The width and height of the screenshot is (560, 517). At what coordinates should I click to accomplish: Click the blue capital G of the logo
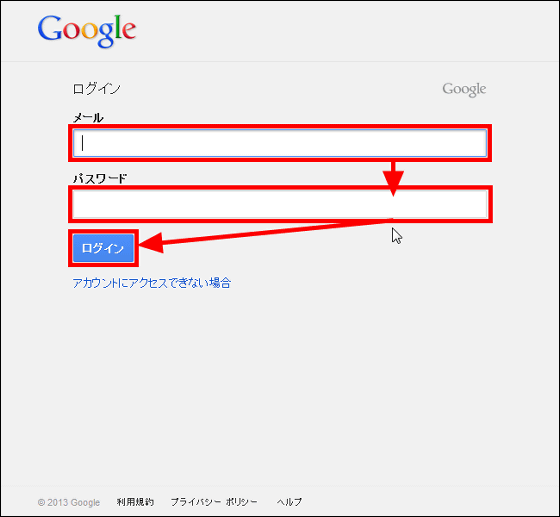pos(50,27)
